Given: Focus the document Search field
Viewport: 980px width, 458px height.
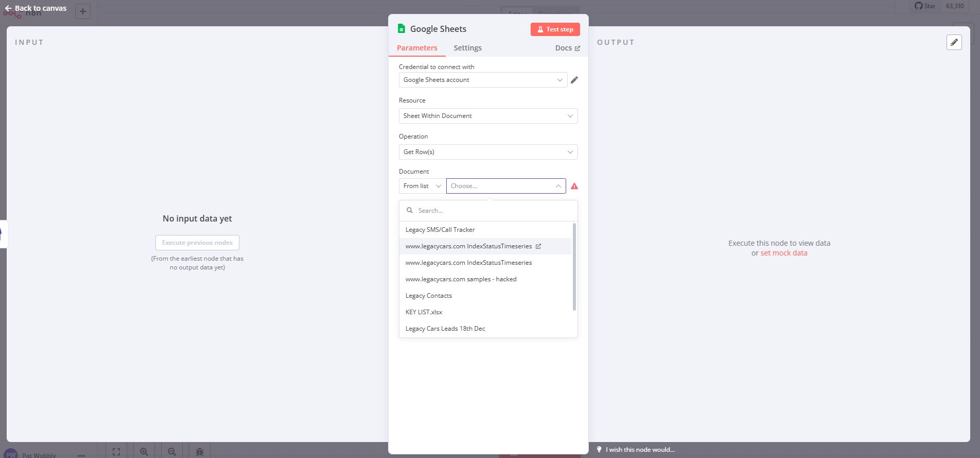Looking at the screenshot, I should coord(488,211).
